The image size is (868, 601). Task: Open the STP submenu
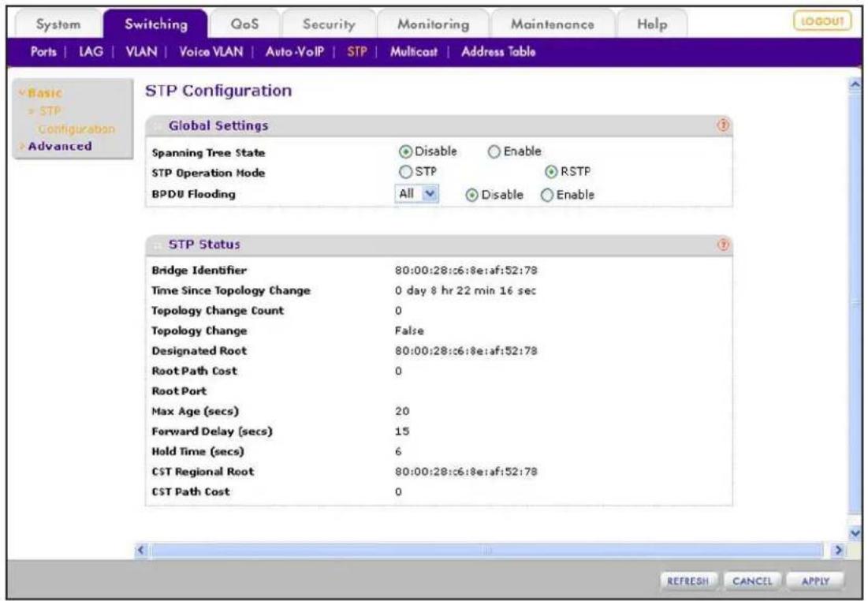pyautogui.click(x=357, y=52)
